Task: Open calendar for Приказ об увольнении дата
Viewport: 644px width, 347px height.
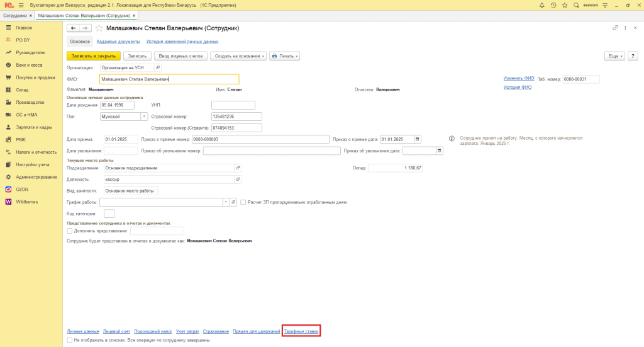Action: point(440,151)
